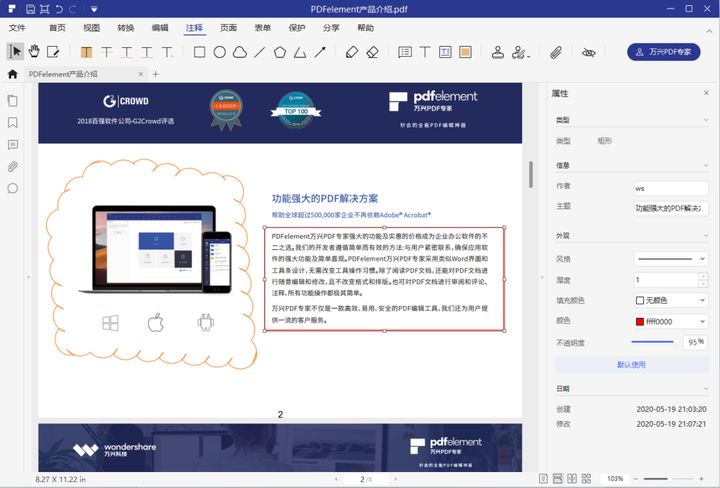Select the line drawing tool
This screenshot has height=488, width=720.
click(260, 52)
